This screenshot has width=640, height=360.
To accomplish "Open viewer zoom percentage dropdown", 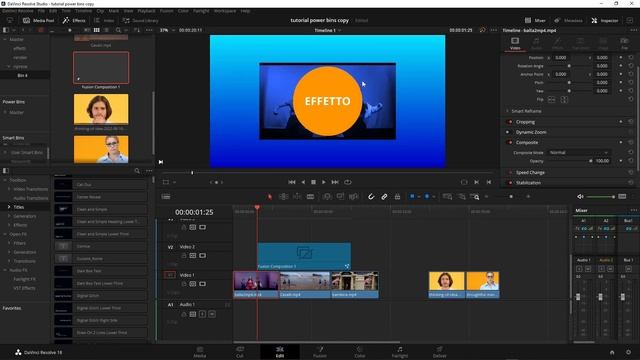I will coord(167,30).
